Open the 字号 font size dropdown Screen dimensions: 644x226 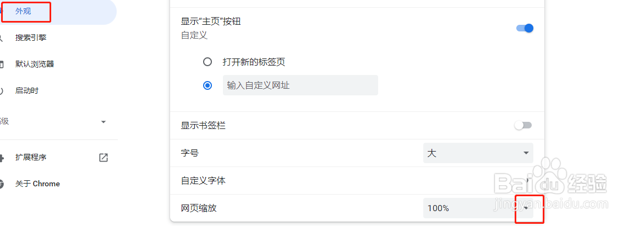(478, 153)
